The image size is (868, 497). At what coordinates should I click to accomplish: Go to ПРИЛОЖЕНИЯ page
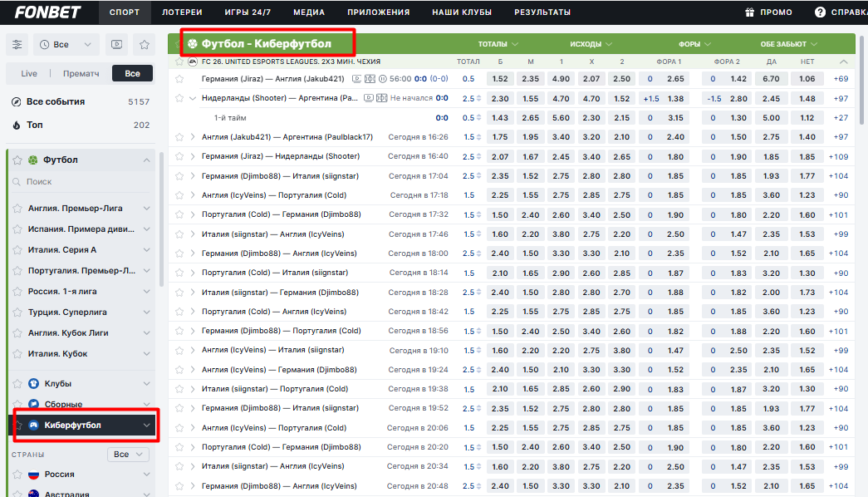pos(379,12)
